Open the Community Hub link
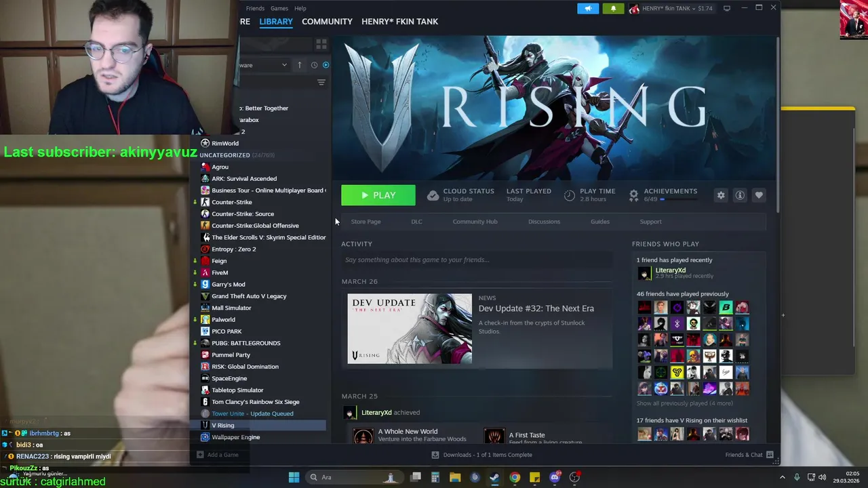The width and height of the screenshot is (868, 488). 475,222
